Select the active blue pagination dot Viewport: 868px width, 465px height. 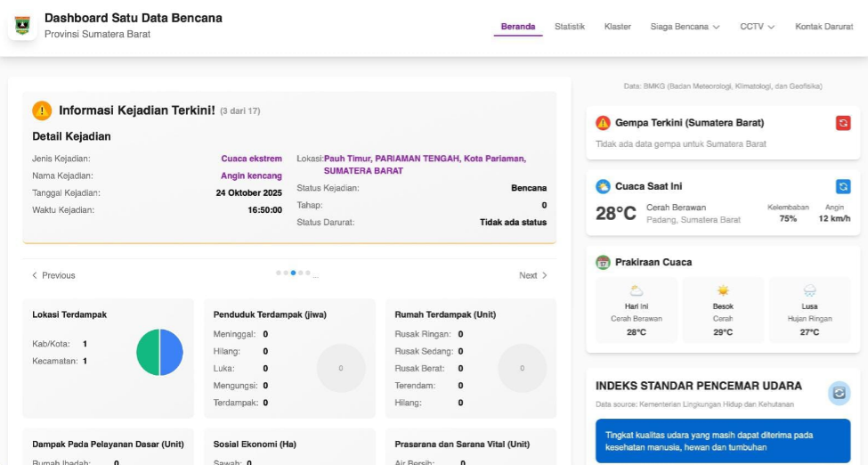(294, 273)
